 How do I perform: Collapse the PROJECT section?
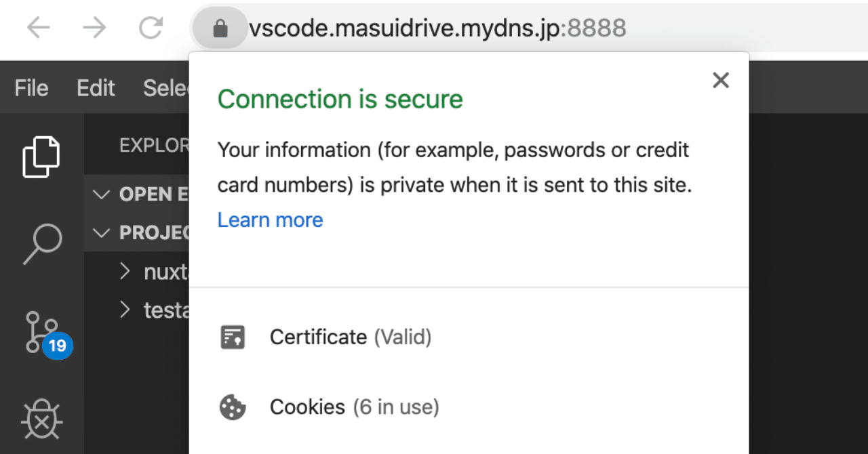(x=100, y=232)
